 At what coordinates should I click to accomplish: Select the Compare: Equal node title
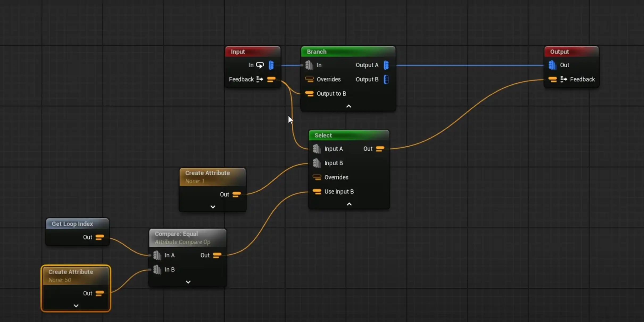(x=176, y=234)
